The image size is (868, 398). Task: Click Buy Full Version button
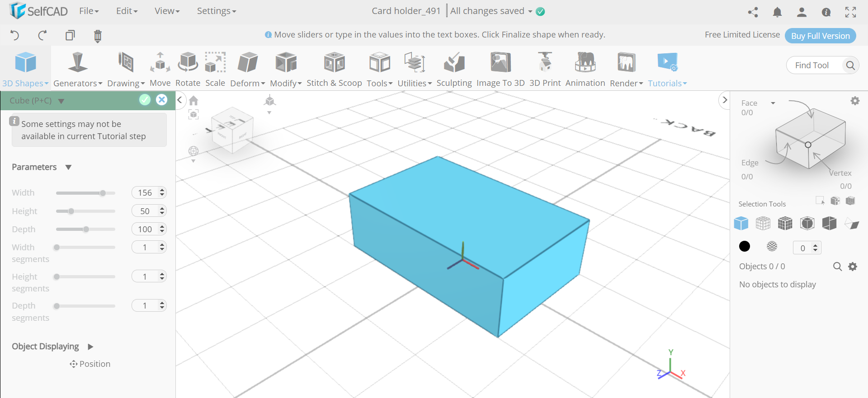point(821,36)
